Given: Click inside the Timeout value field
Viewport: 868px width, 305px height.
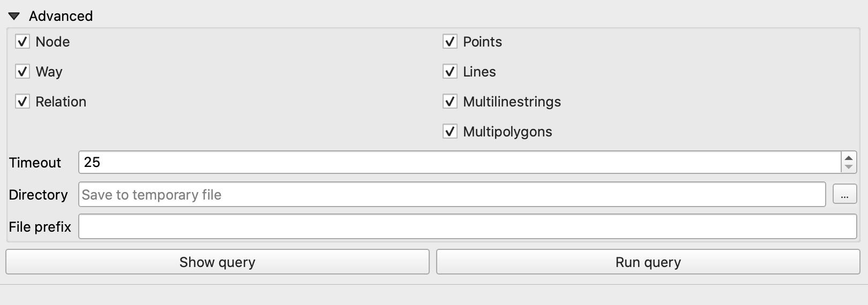Looking at the screenshot, I should [460, 162].
